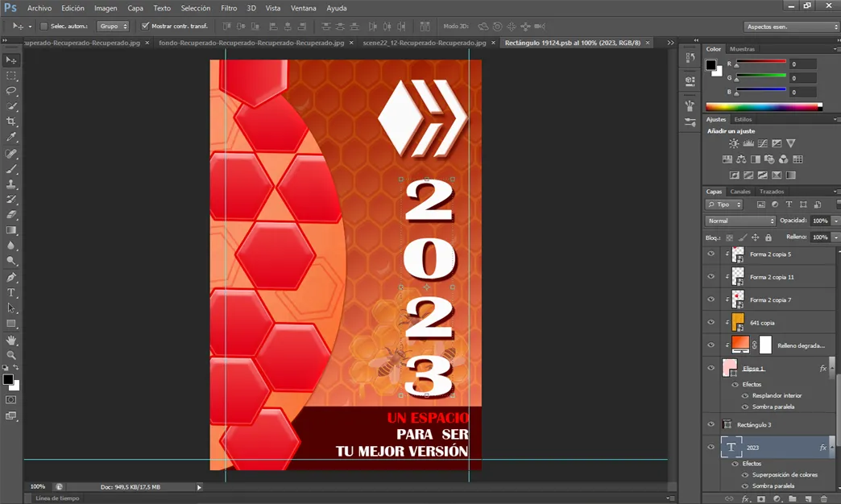Select the Lasso tool
841x504 pixels.
point(11,91)
